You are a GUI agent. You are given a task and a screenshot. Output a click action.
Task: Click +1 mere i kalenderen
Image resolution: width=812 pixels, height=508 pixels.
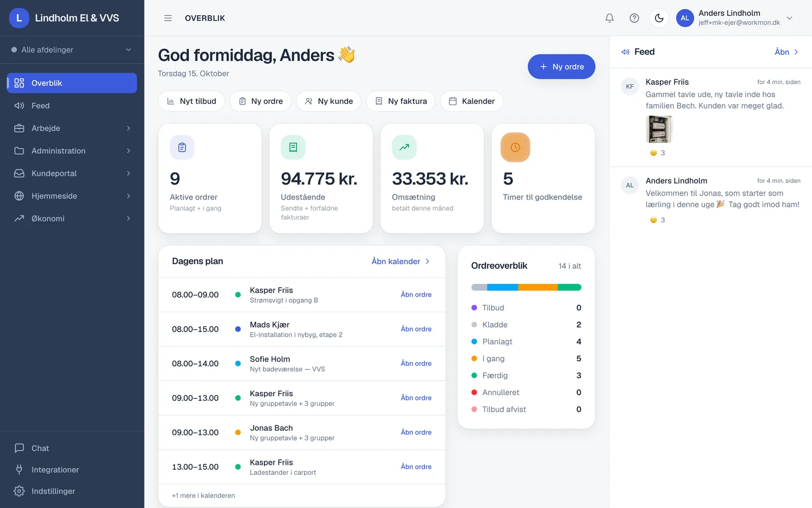(204, 495)
